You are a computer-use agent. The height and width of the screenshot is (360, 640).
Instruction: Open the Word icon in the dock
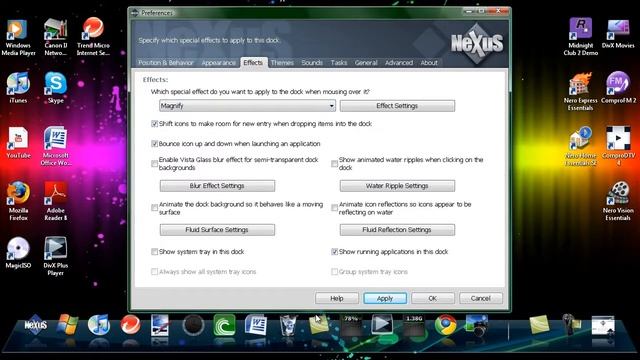coord(256,325)
